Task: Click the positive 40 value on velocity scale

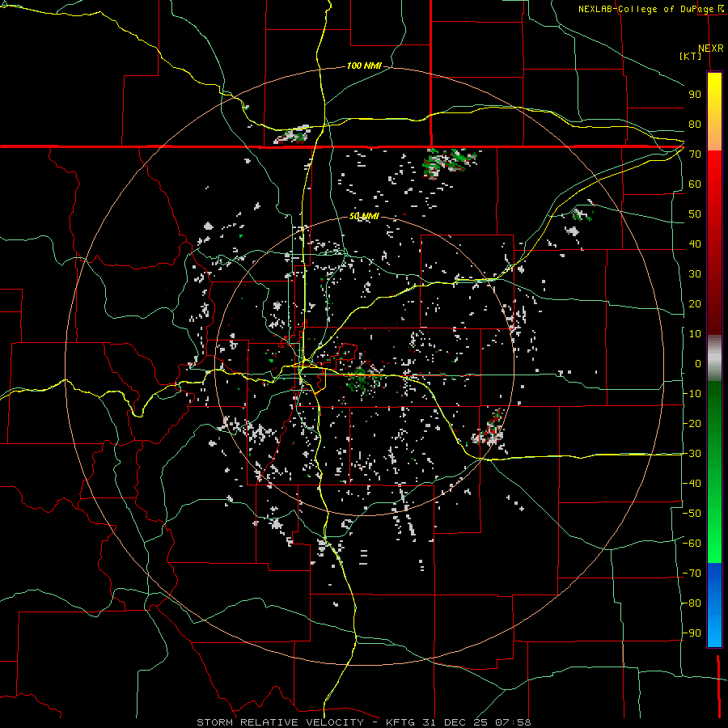Action: click(x=695, y=243)
